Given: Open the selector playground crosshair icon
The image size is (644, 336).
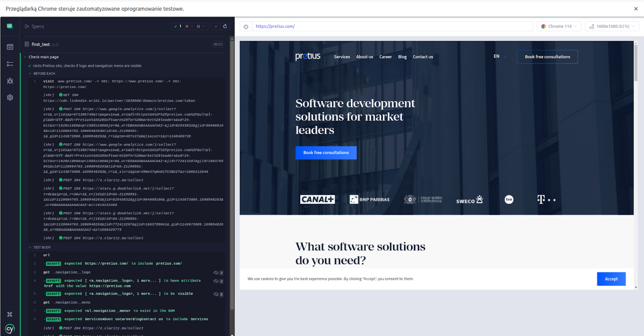Looking at the screenshot, I should [246, 26].
